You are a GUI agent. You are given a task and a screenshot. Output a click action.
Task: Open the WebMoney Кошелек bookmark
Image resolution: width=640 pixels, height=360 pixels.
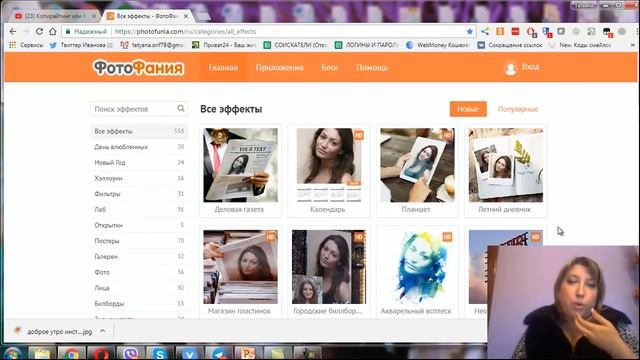(438, 45)
